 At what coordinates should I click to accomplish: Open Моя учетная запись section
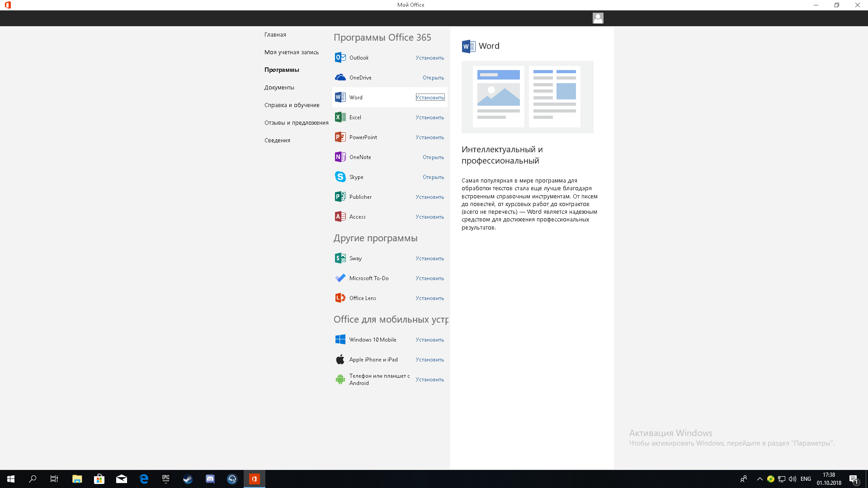click(x=292, y=52)
